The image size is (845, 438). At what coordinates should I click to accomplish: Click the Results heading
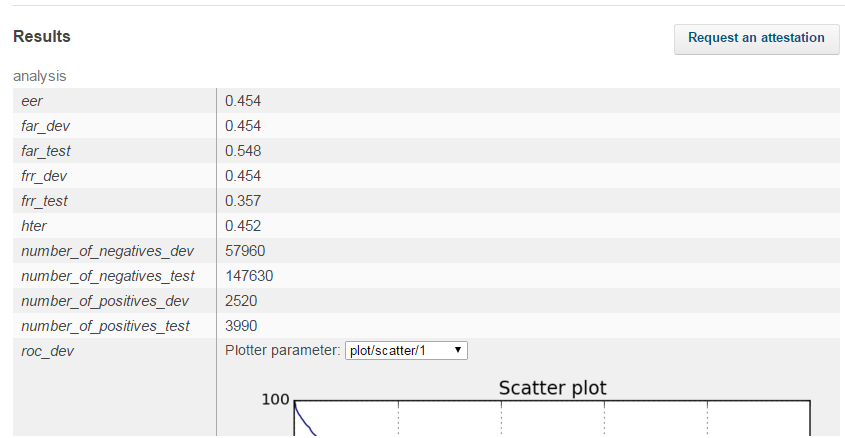[42, 37]
